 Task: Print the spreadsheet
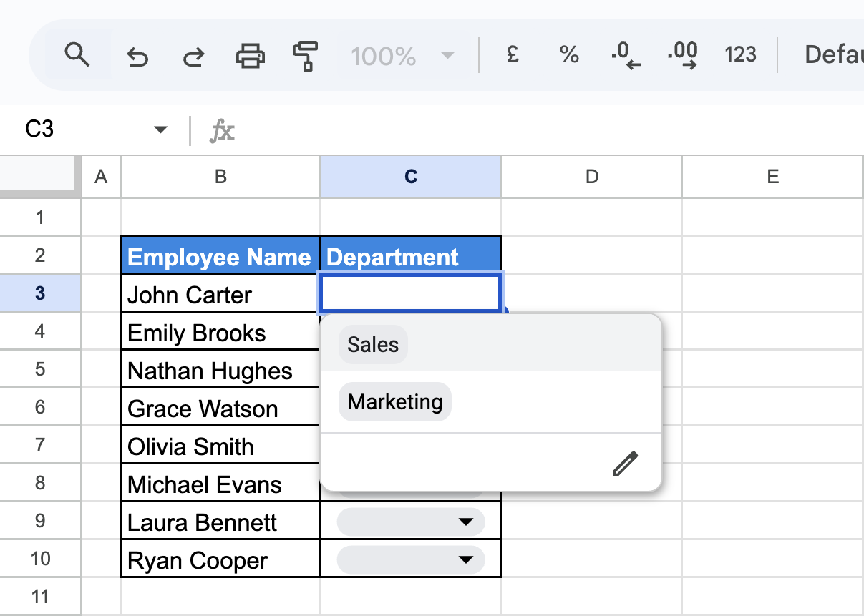coord(250,55)
